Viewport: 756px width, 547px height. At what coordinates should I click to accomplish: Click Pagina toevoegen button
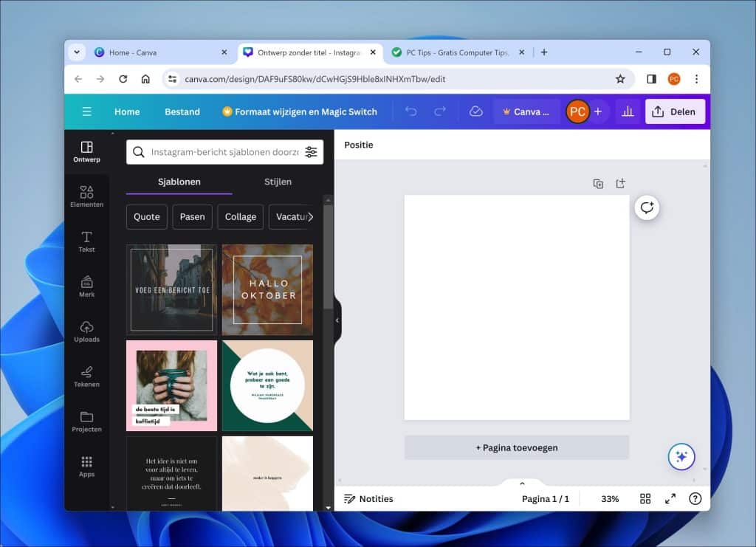(517, 448)
